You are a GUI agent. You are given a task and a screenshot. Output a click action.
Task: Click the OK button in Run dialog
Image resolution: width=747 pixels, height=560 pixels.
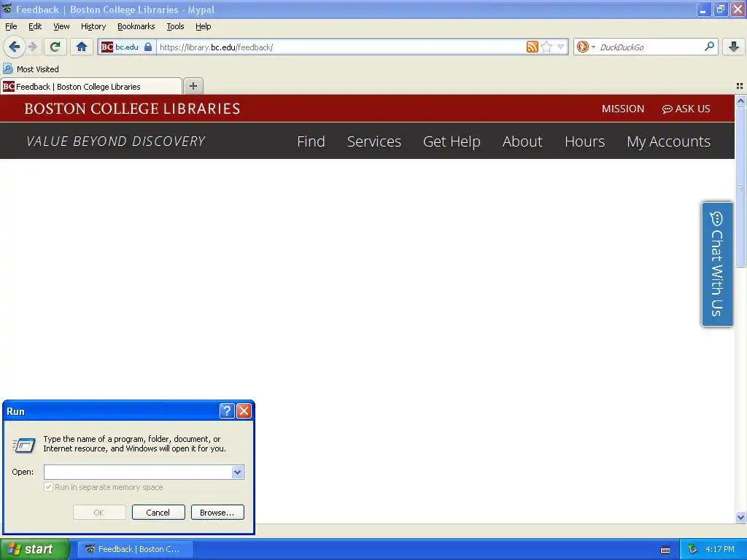[x=99, y=513]
